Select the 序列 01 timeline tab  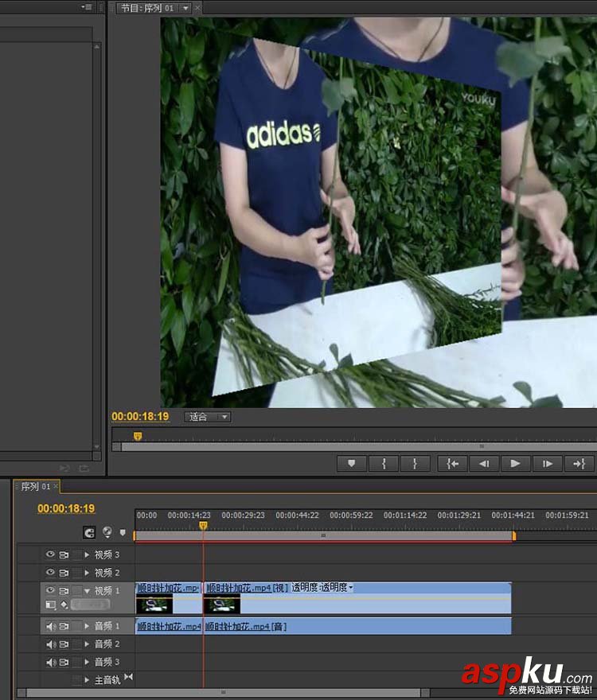(35, 486)
